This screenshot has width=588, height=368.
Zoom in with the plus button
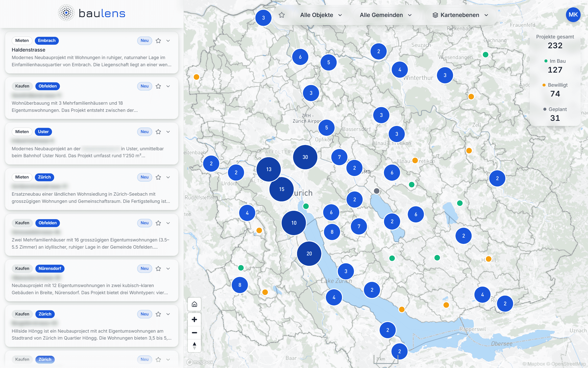pos(194,320)
